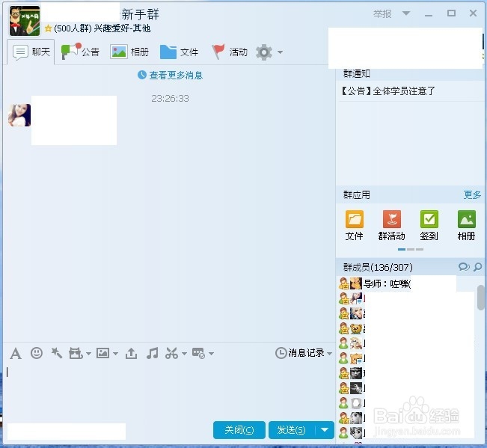
Task: Click the group avatar picture
Action: (x=25, y=20)
